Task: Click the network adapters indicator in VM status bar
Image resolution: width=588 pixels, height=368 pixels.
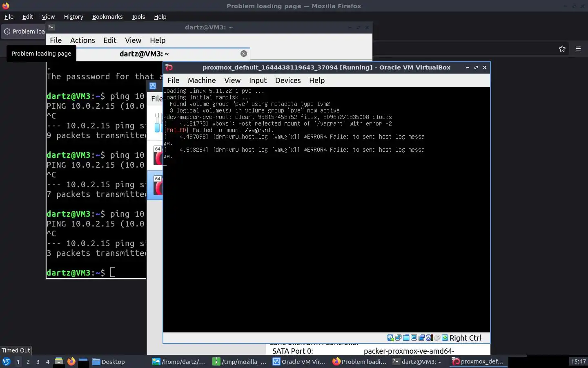Action: (398, 338)
